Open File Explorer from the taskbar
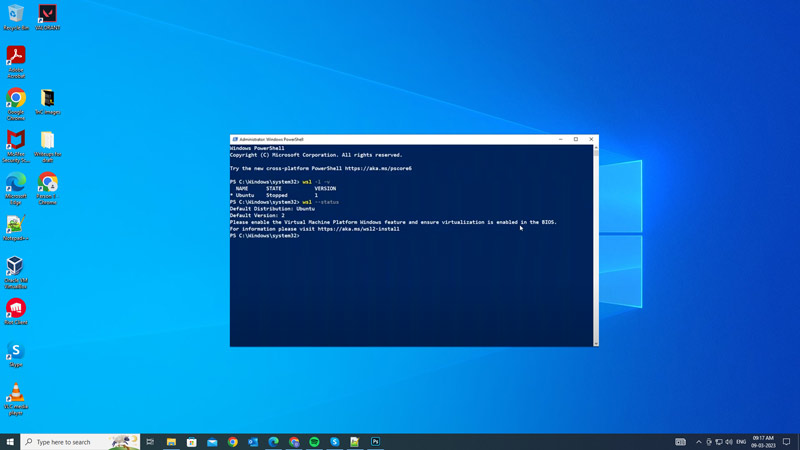The width and height of the screenshot is (800, 450). coord(171,442)
